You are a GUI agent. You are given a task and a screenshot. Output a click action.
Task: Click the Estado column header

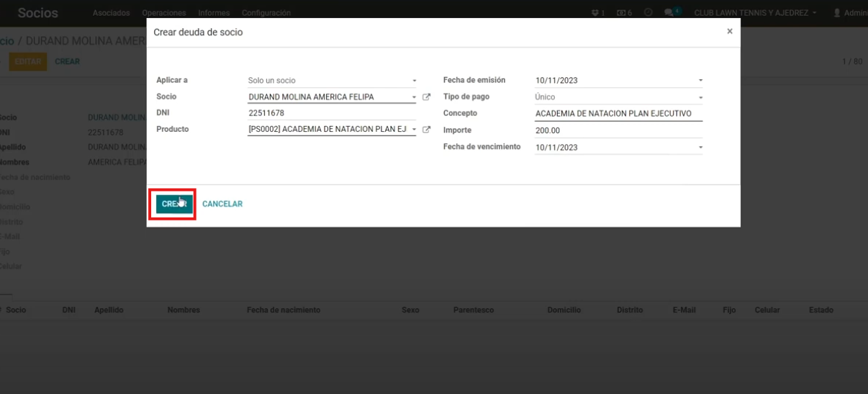pyautogui.click(x=820, y=310)
